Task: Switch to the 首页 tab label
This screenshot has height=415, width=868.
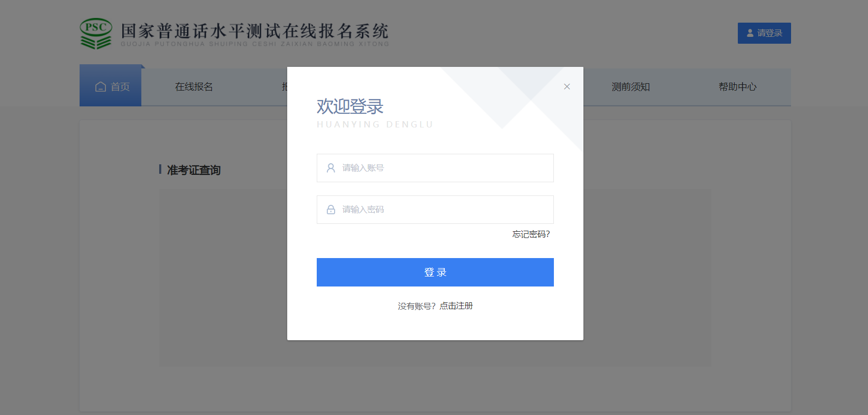Action: (120, 87)
